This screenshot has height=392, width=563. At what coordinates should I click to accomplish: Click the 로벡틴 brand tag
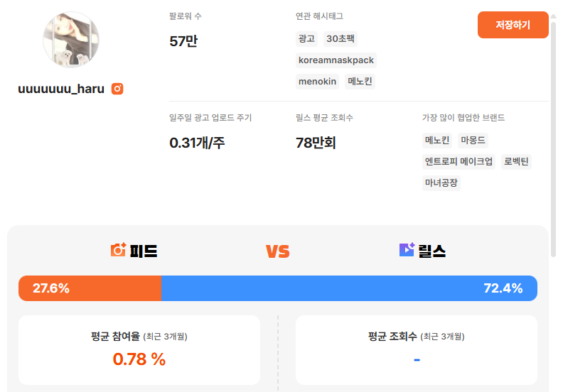[x=516, y=162]
